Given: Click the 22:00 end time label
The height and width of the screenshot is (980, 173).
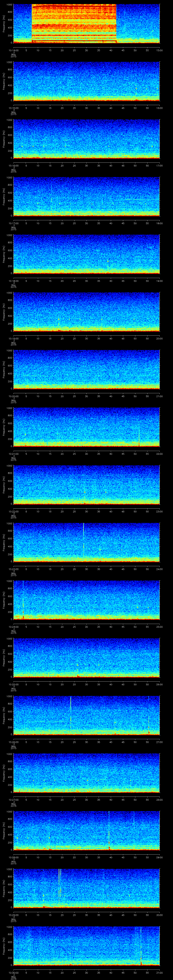Looking at the screenshot, I should point(159,454).
